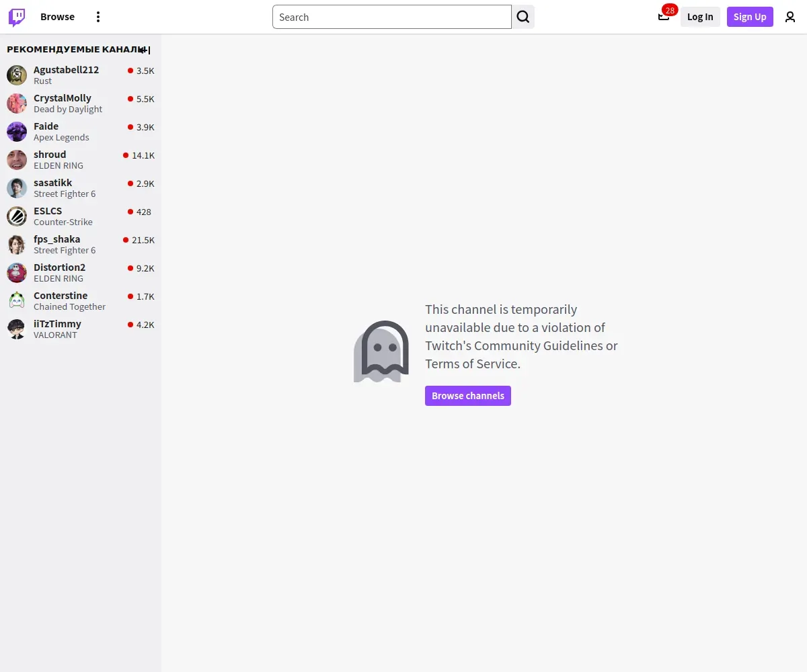Viewport: 807px width, 672px height.
Task: Click the Sign Up button
Action: point(750,17)
